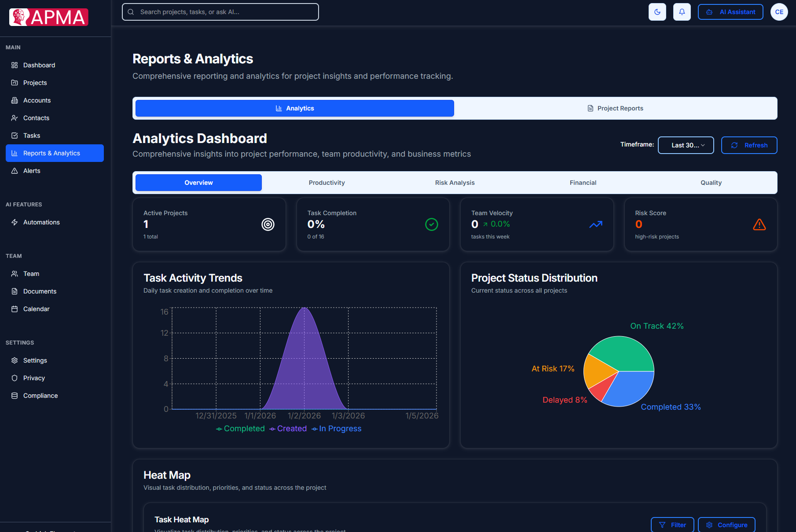Screen dimensions: 796x532
Task: Go to Contacts in the sidebar
Action: point(36,117)
